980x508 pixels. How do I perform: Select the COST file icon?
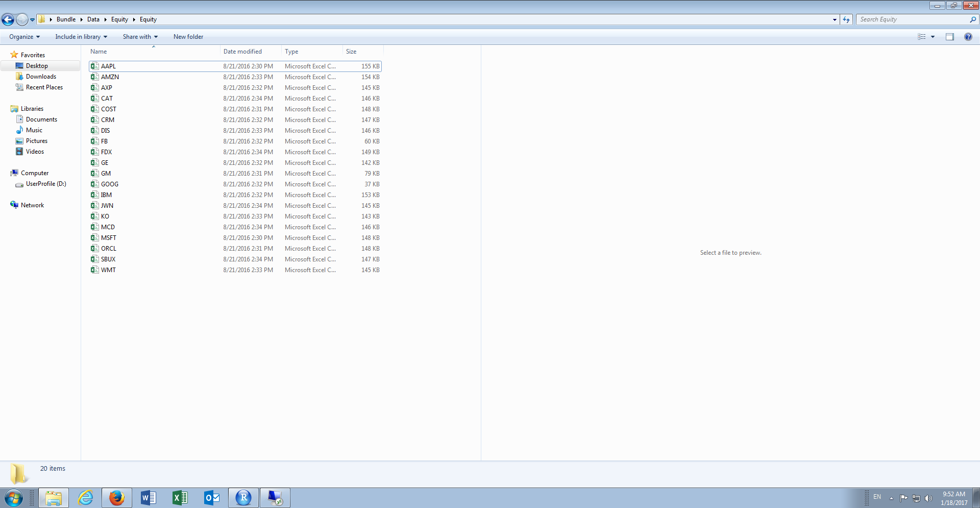[x=94, y=109]
